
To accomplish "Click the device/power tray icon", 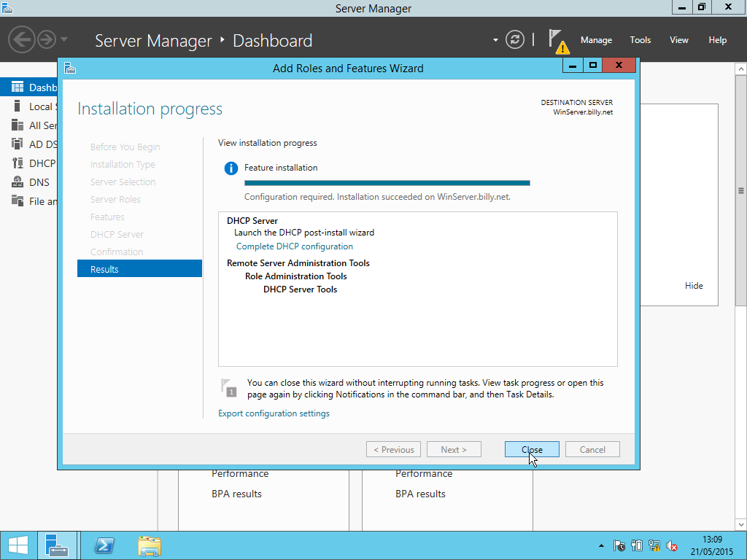I will (637, 545).
